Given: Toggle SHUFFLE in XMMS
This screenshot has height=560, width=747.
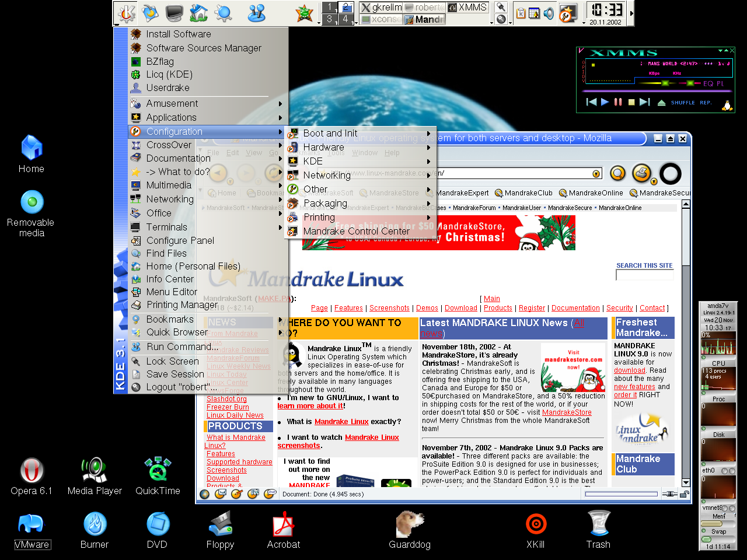Looking at the screenshot, I should [683, 103].
